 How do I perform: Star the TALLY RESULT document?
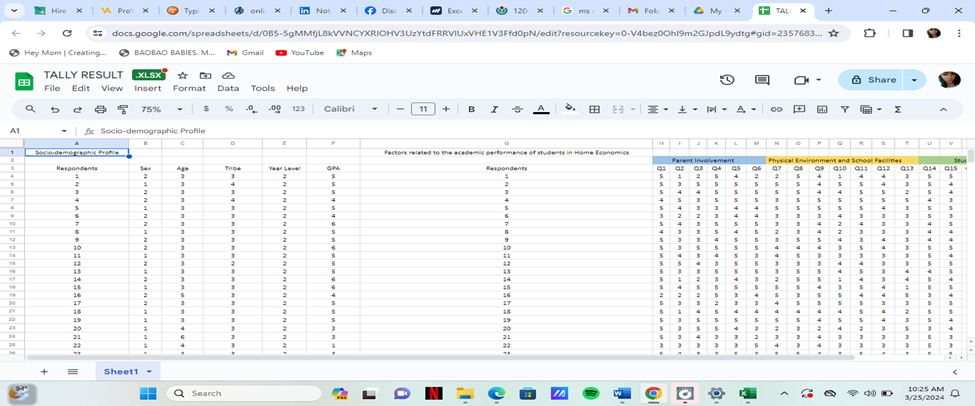182,75
